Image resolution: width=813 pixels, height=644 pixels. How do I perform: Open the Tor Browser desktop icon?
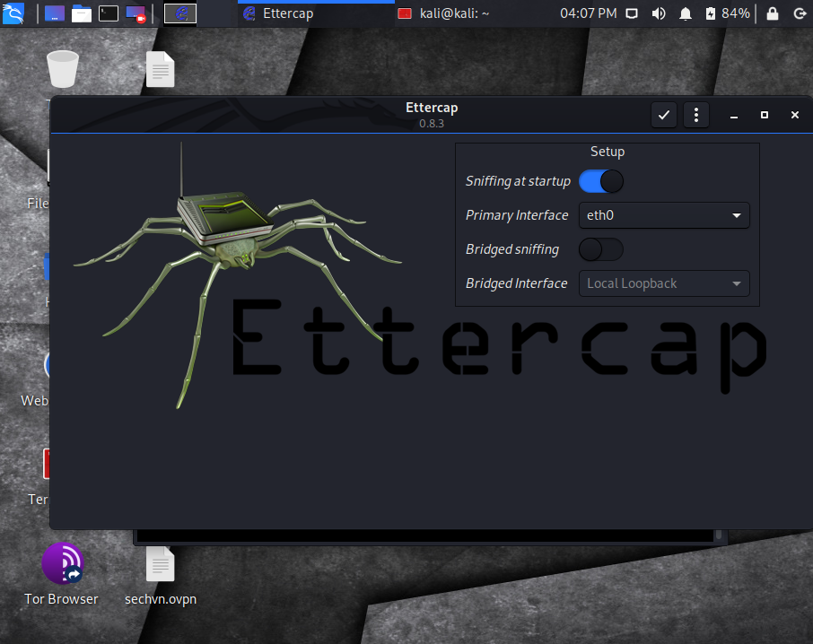pyautogui.click(x=62, y=565)
